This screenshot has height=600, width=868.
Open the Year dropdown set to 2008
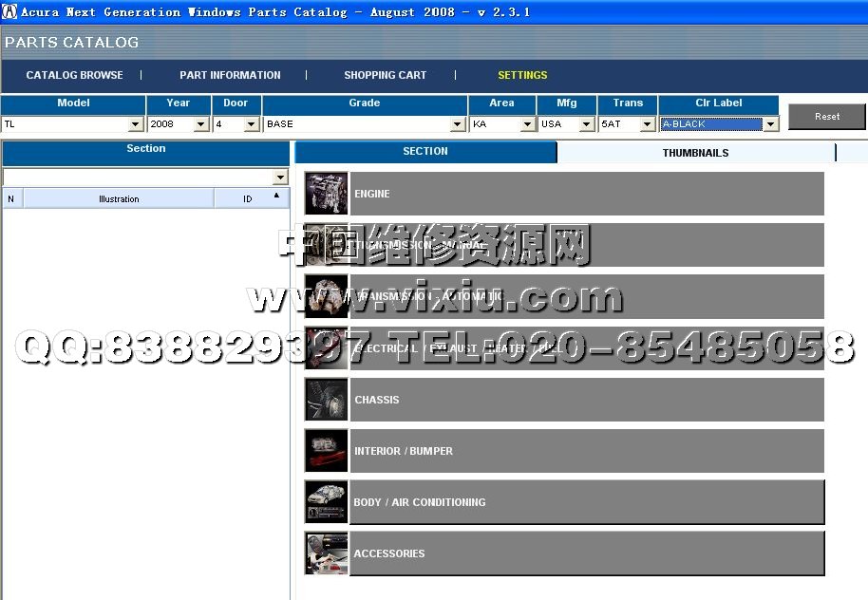(201, 124)
